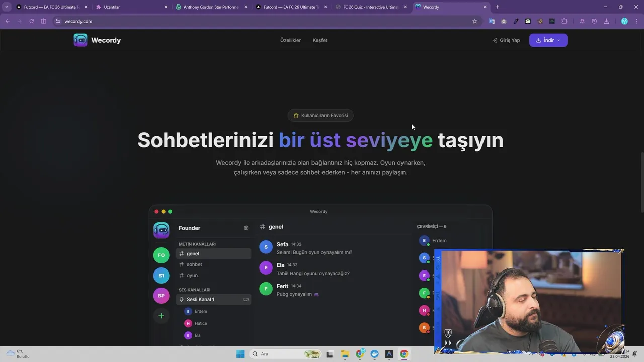
Task: Select the Founder server robot avatar
Action: (x=161, y=230)
